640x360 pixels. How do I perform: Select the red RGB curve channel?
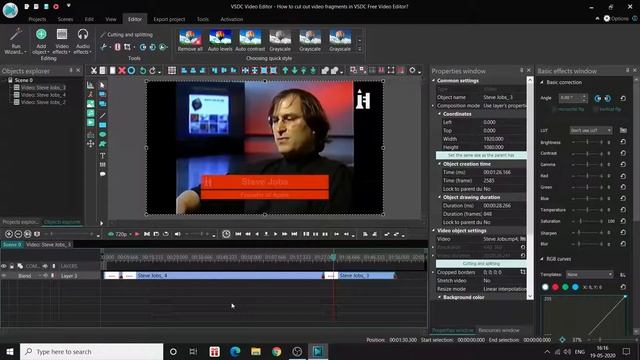click(x=555, y=287)
